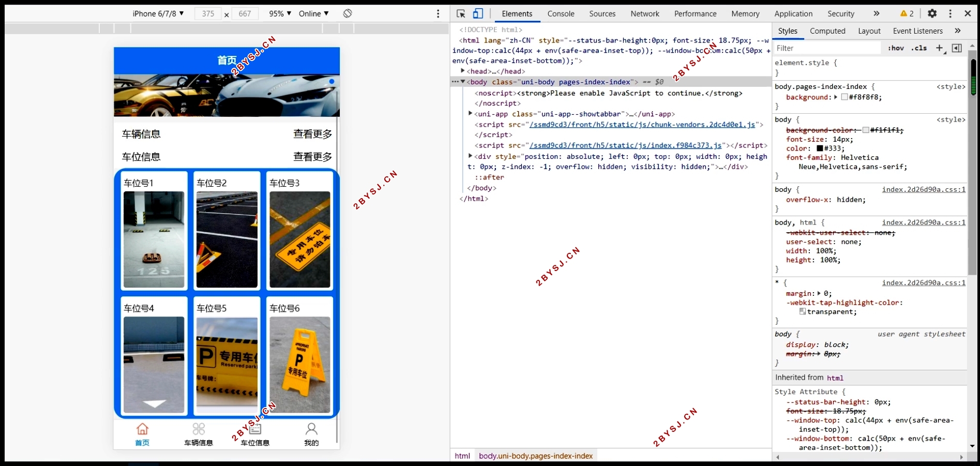Switch to the Computed pane tab
The image size is (980, 466).
(827, 31)
